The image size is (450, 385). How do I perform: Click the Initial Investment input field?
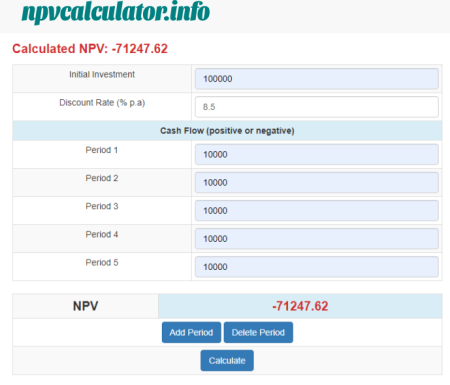point(317,79)
